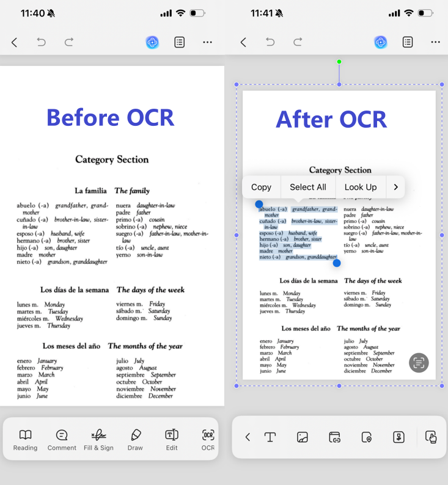Tap Category Section title in the Before OCR page
Screen dimensions: 448x485
112,159
